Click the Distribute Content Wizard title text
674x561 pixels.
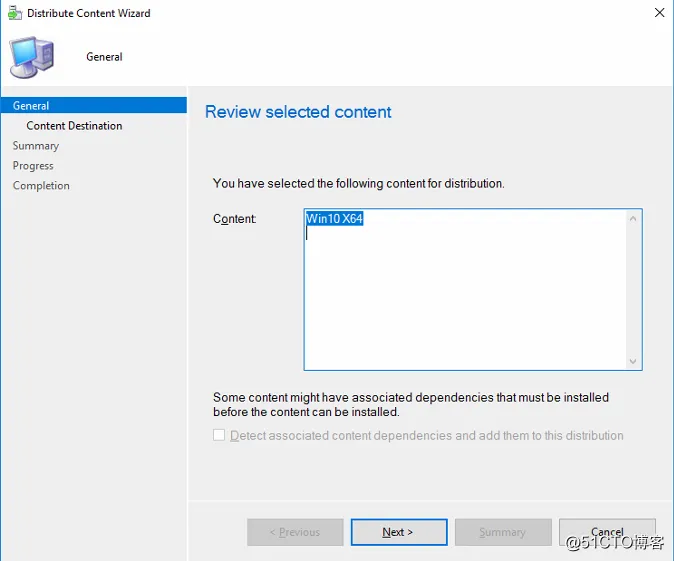click(89, 13)
